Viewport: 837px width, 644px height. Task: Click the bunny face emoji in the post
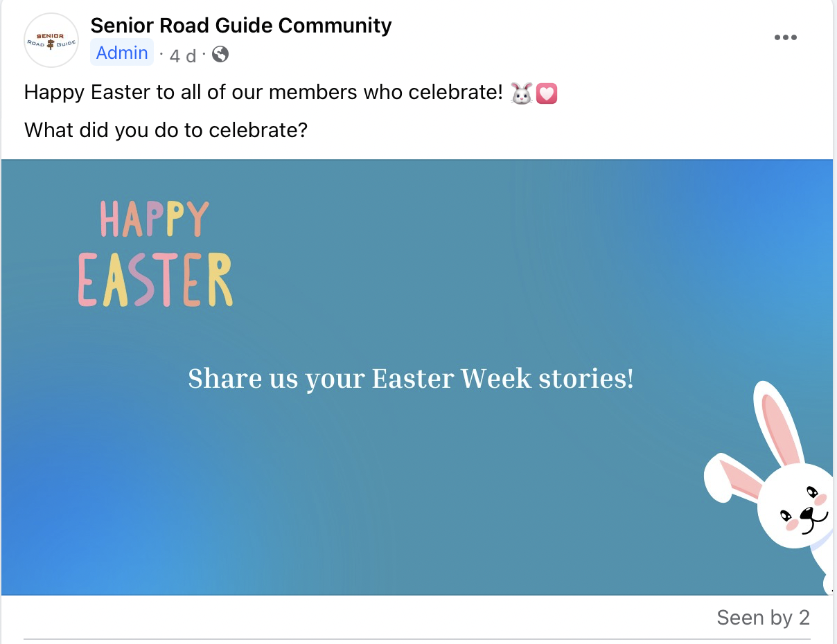[x=522, y=93]
